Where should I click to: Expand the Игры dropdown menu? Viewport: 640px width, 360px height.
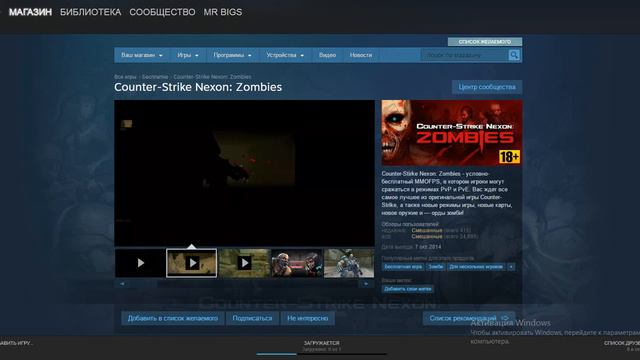188,55
